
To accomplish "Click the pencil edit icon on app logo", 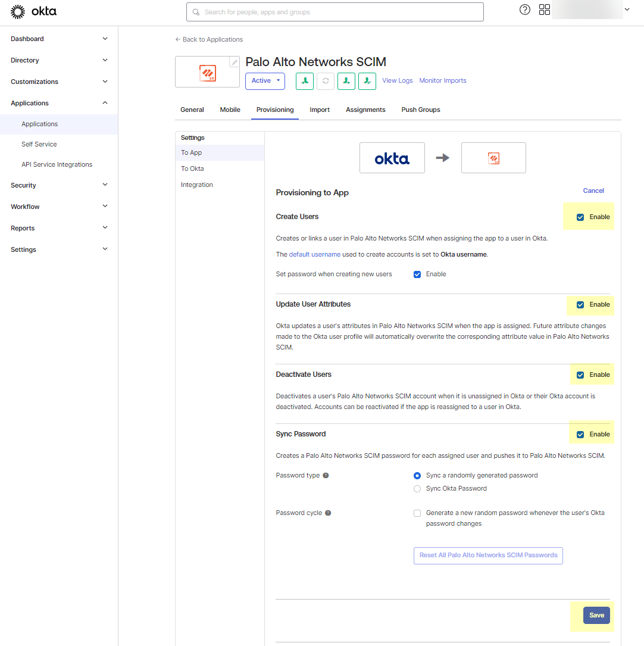I will coord(235,62).
